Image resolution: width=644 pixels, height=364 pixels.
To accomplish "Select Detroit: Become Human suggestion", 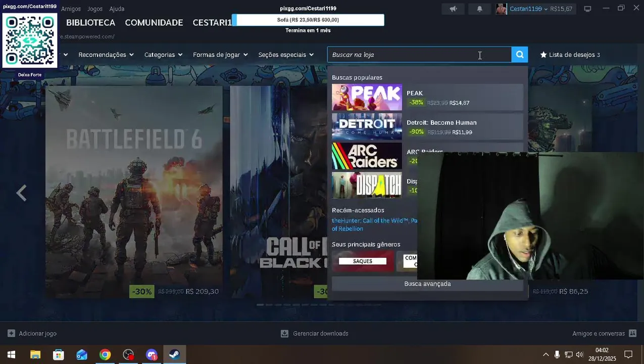I will [x=427, y=126].
